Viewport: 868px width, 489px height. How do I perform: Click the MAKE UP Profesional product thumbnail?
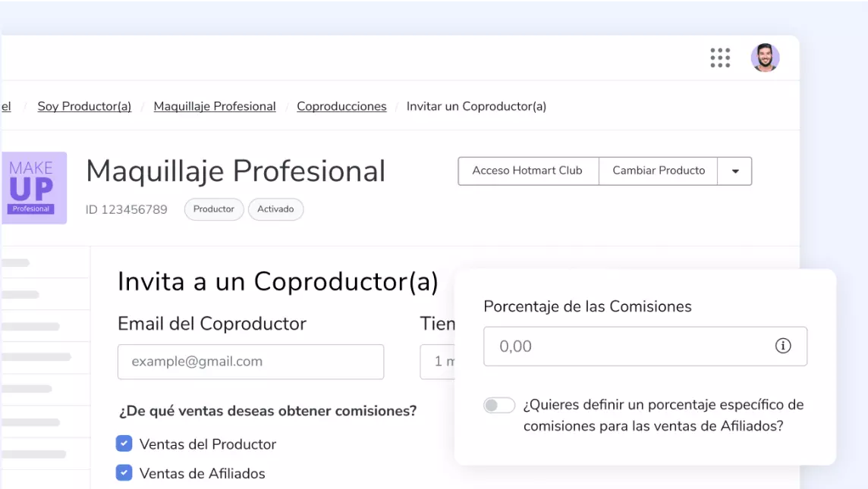click(x=34, y=188)
